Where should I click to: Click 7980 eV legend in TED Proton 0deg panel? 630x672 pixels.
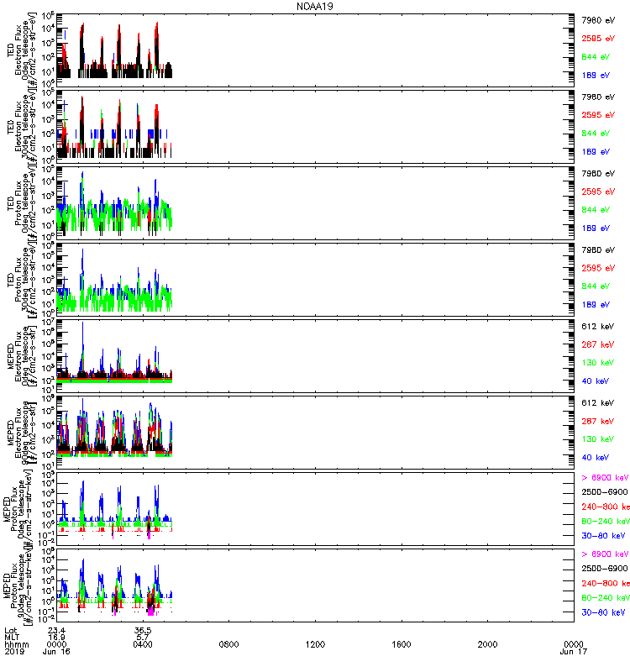pos(598,174)
